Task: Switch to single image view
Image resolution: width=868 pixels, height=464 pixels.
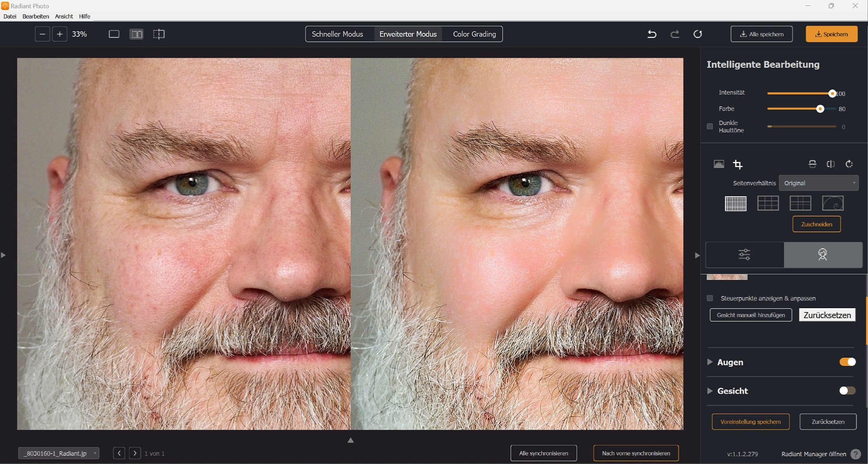Action: tap(114, 34)
